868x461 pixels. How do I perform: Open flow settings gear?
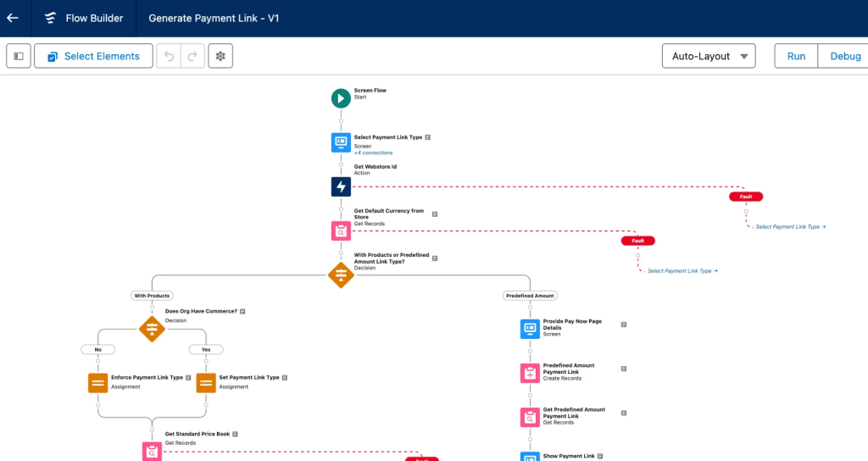tap(220, 56)
